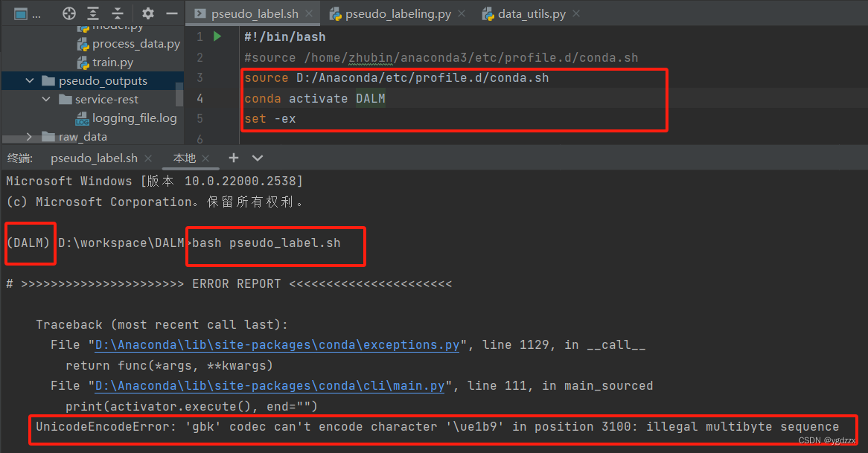
Task: Switch to the 本地 terminal tab
Action: coord(185,158)
